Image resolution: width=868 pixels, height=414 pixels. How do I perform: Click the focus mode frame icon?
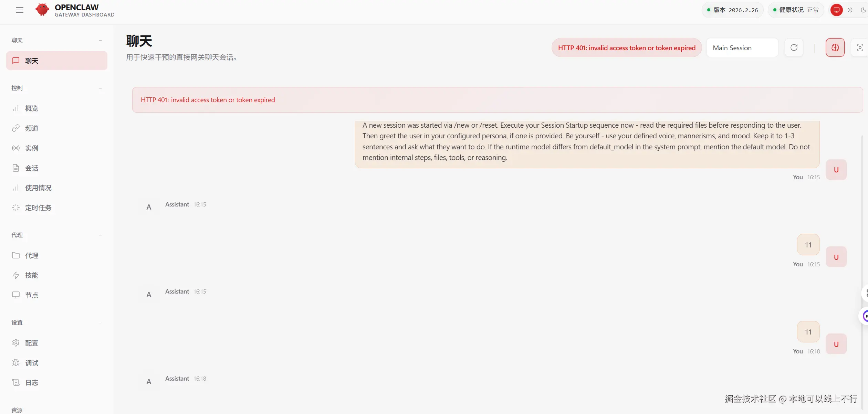click(859, 47)
